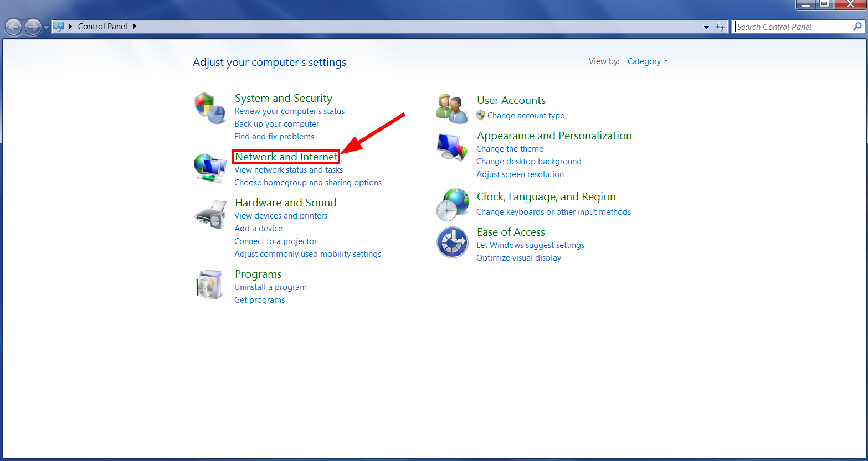Viewport: 868px width, 461px height.
Task: Open the Ease of Access icon
Action: [453, 242]
